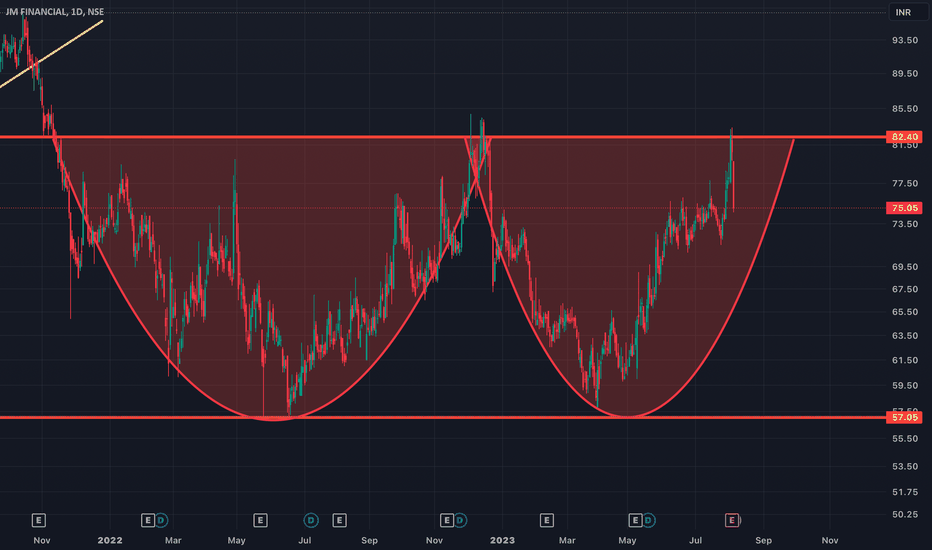Viewport: 932px width, 550px height.
Task: Open the D dividend marker just before Mar 2022
Action: pos(160,521)
